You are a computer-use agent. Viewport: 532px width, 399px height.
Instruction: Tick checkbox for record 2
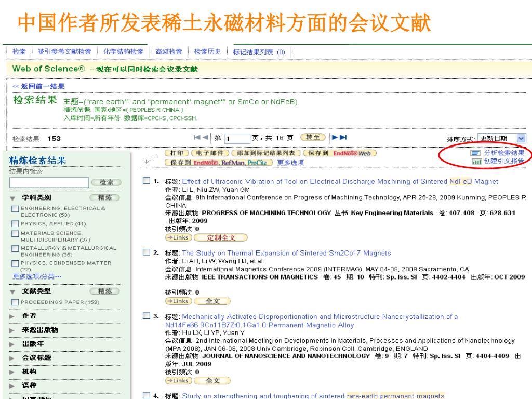pos(146,252)
